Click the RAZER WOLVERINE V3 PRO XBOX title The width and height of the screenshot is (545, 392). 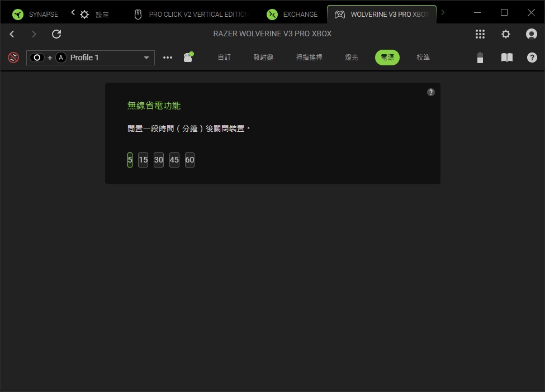click(x=272, y=34)
